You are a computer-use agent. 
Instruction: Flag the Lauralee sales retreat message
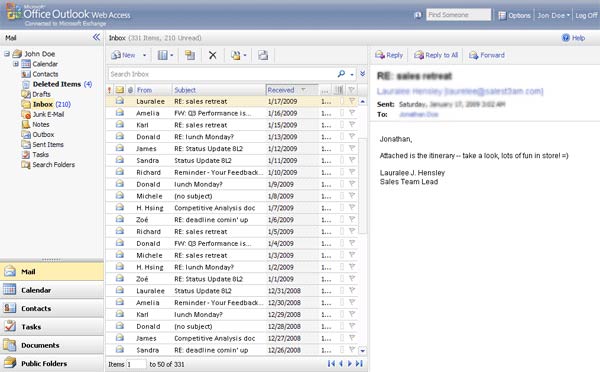(x=352, y=101)
